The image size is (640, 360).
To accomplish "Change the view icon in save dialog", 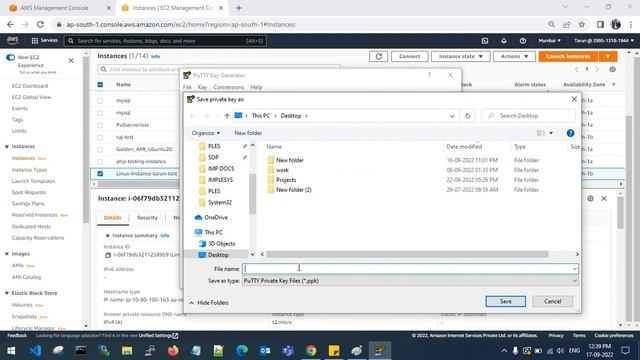I will [x=541, y=133].
